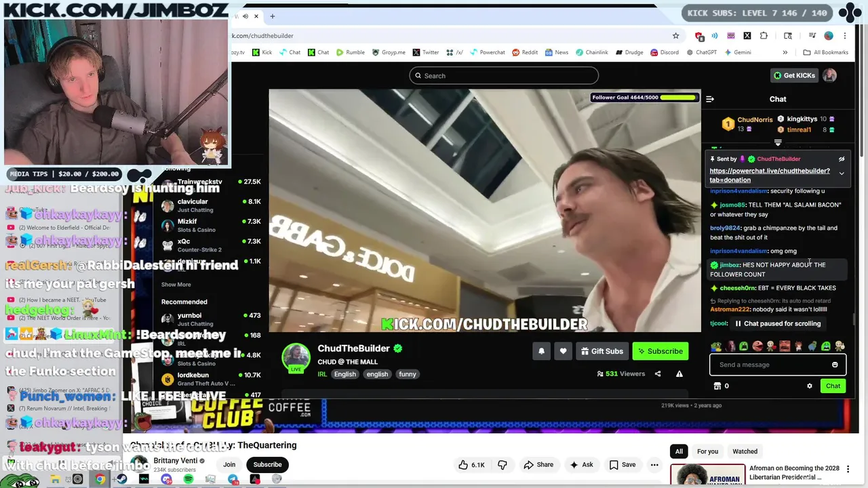Open the powerchat donation link
The height and width of the screenshot is (488, 868).
[x=770, y=176]
